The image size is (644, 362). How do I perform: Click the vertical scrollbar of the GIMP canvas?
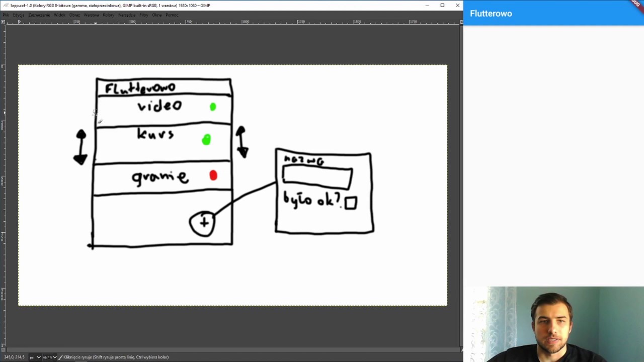click(461, 186)
